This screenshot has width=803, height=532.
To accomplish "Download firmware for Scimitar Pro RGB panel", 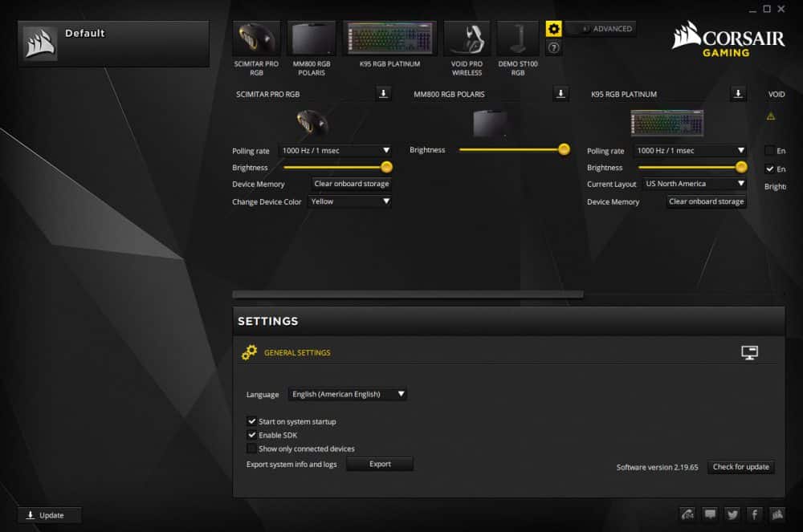I will pyautogui.click(x=383, y=94).
